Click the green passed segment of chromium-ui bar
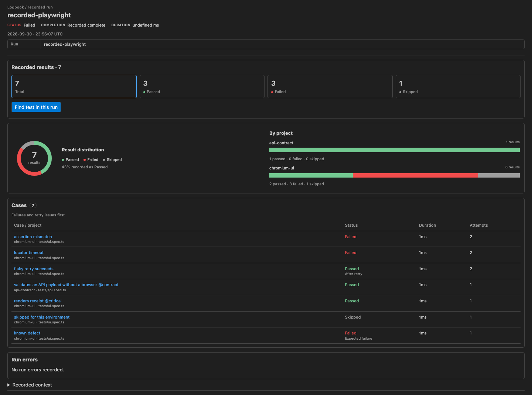The width and height of the screenshot is (532, 395). [x=311, y=175]
